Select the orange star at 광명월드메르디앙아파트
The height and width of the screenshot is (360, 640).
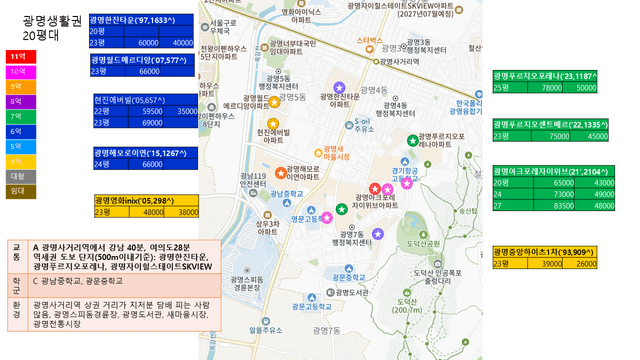(274, 102)
